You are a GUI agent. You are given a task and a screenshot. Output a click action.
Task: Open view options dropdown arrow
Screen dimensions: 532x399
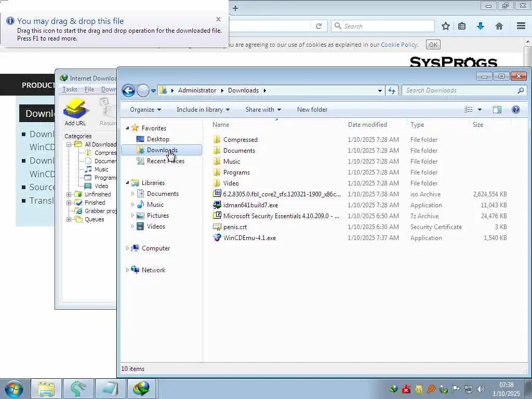[480, 110]
